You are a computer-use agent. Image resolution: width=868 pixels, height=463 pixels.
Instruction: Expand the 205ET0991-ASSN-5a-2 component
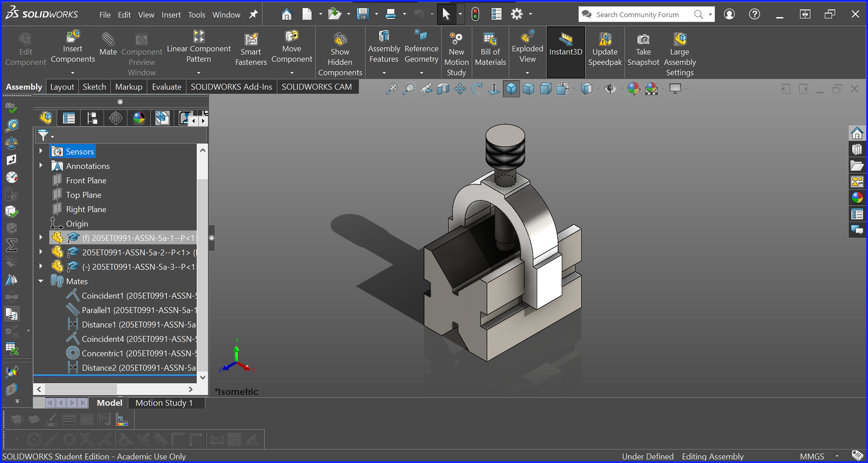pyautogui.click(x=41, y=252)
